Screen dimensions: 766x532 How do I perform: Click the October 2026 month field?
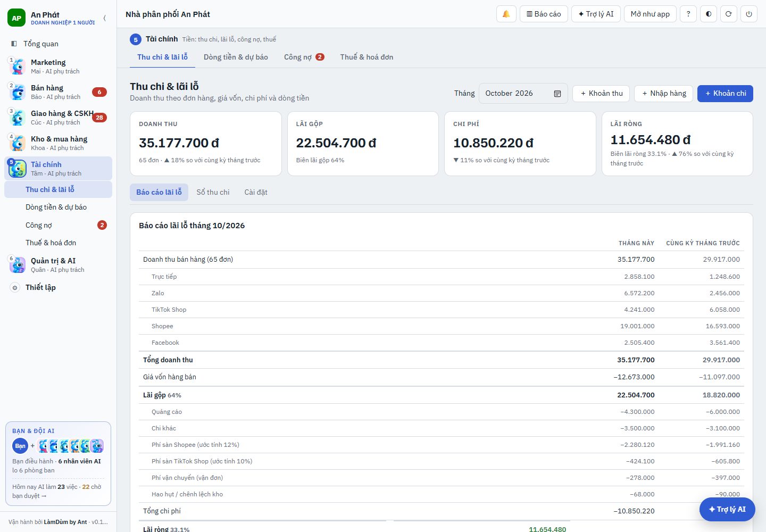[x=523, y=93]
